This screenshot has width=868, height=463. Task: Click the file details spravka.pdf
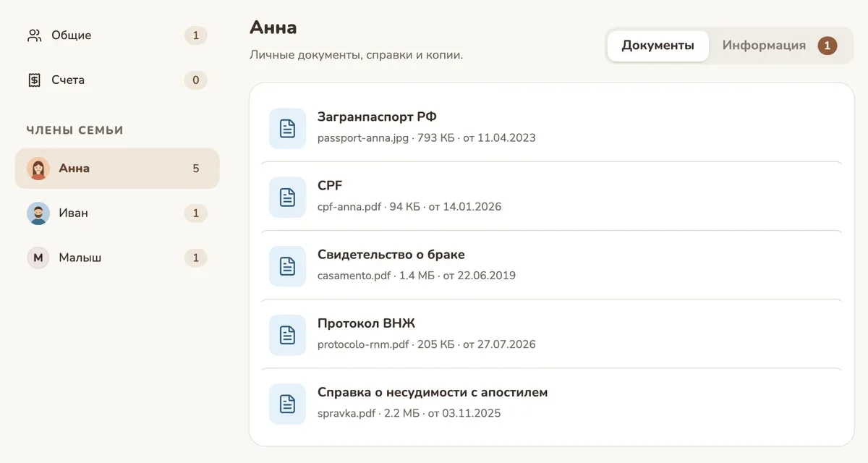[409, 414]
